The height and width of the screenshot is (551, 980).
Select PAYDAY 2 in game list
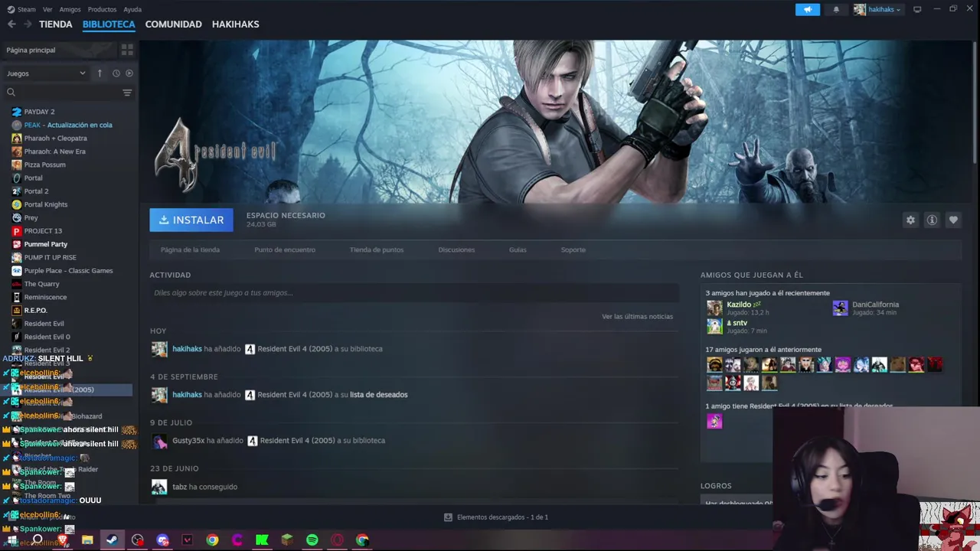click(x=39, y=112)
